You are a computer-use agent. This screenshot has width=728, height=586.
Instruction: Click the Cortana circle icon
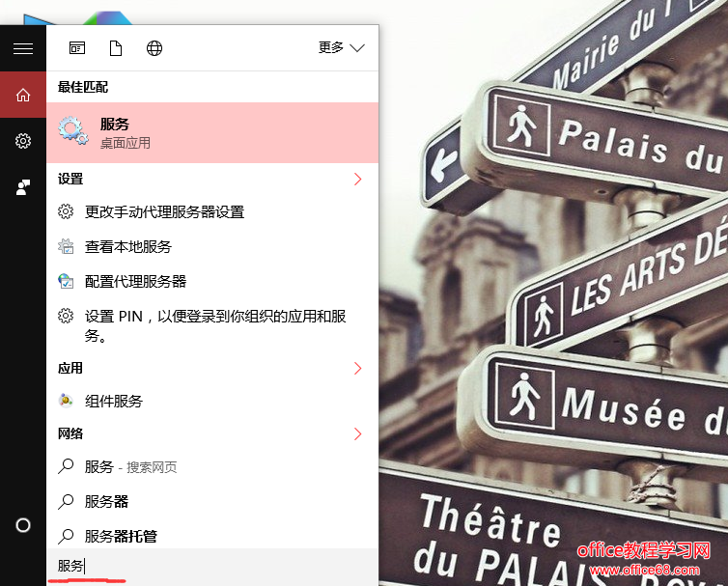click(23, 525)
